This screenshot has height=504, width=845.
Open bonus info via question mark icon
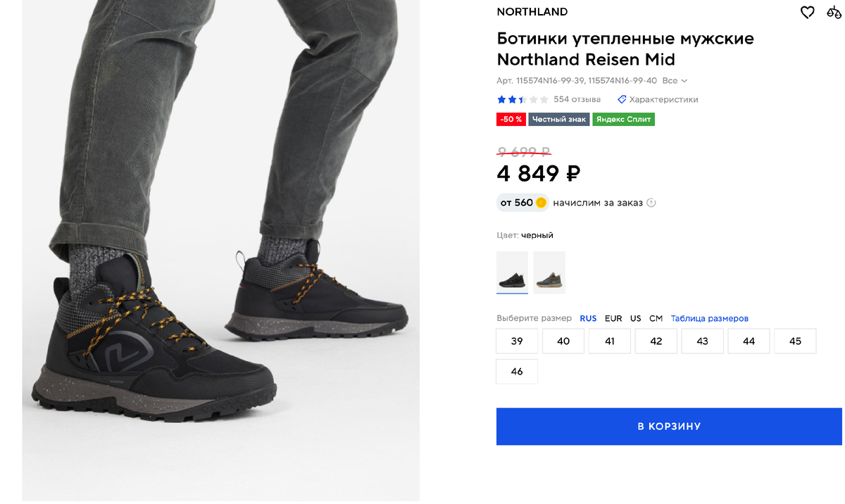point(651,203)
